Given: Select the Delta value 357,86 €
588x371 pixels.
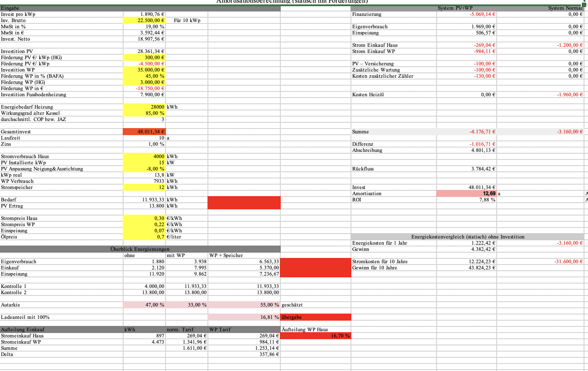Looking at the screenshot, I should point(269,354).
